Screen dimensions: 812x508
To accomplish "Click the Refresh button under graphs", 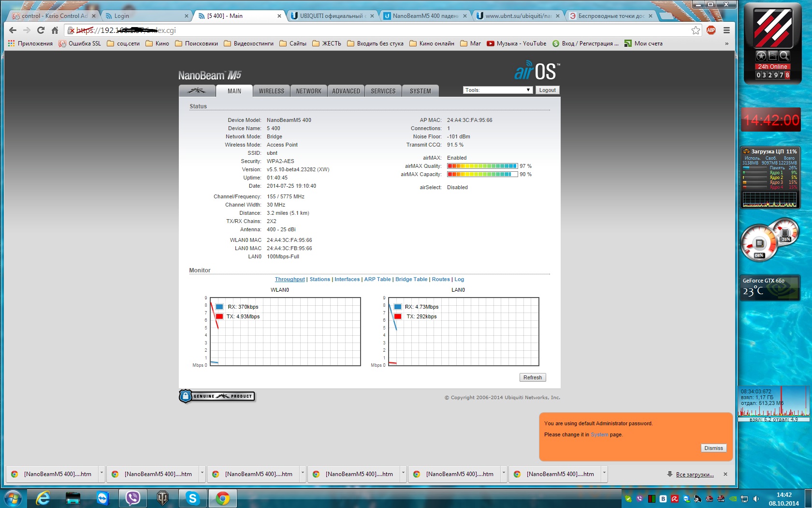I will point(533,377).
